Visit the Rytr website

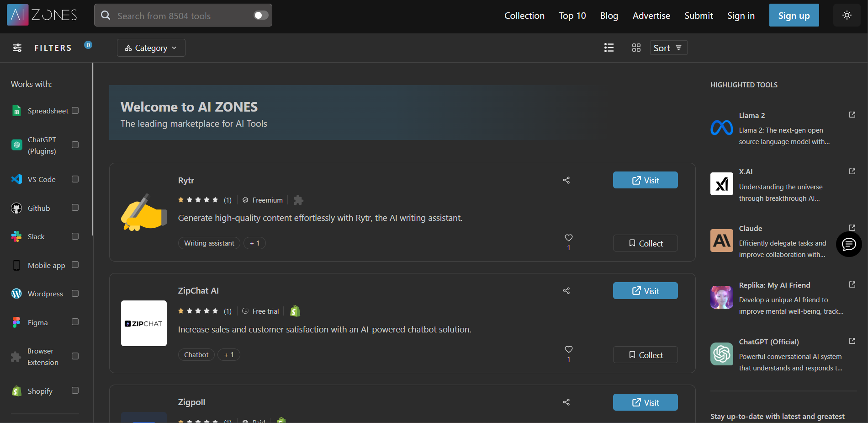click(x=645, y=180)
